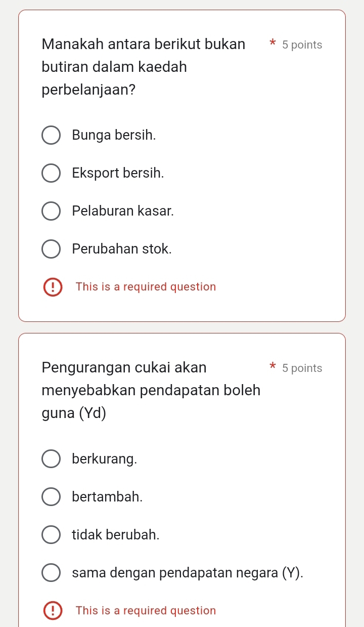Pick the "Pelaburan kasar." radio option
The width and height of the screenshot is (364, 627).
[x=51, y=211]
